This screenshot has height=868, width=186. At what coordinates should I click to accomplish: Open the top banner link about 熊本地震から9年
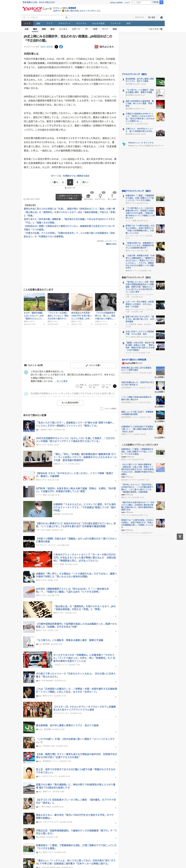(x=39, y=2)
